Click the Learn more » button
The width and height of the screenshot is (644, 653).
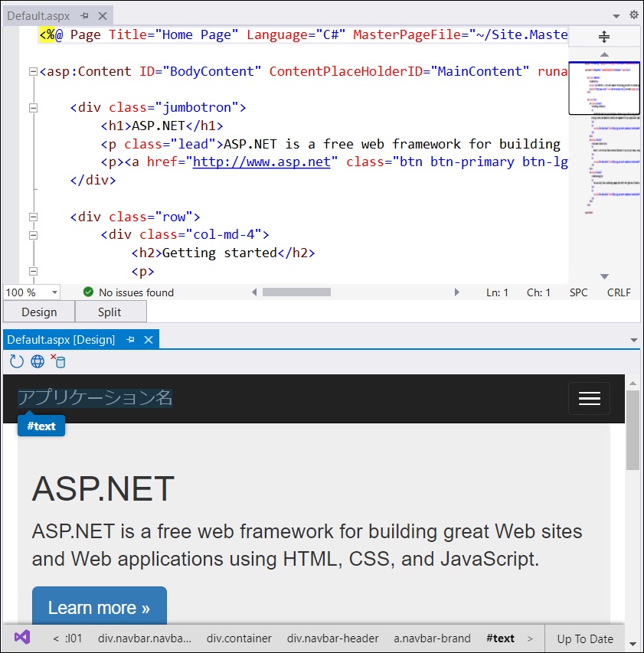(x=99, y=607)
